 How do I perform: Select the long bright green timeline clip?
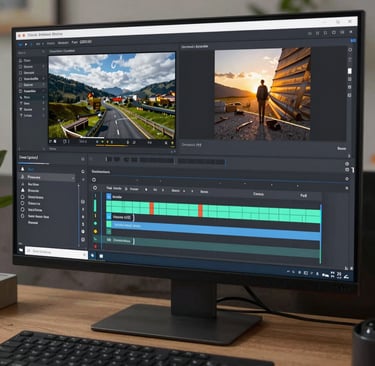(213, 212)
